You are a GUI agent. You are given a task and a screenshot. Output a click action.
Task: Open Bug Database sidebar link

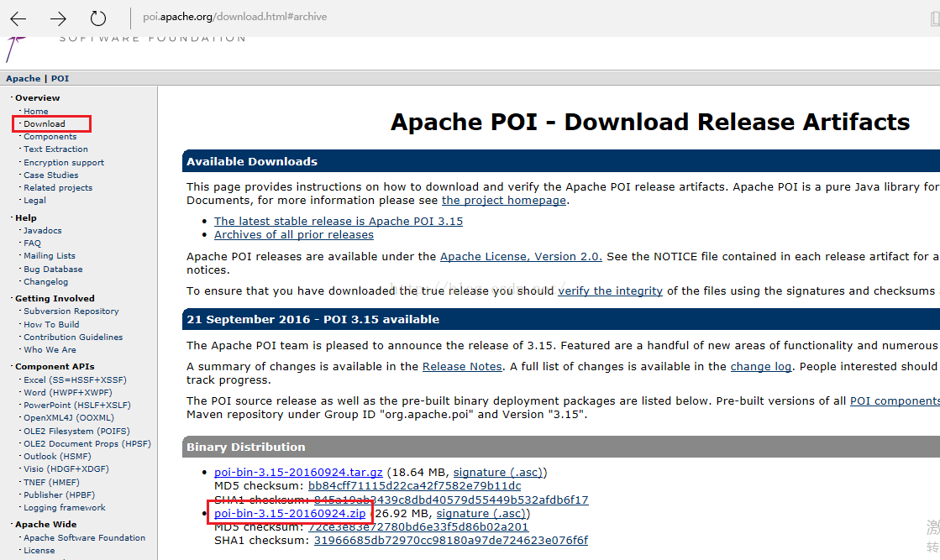(53, 270)
